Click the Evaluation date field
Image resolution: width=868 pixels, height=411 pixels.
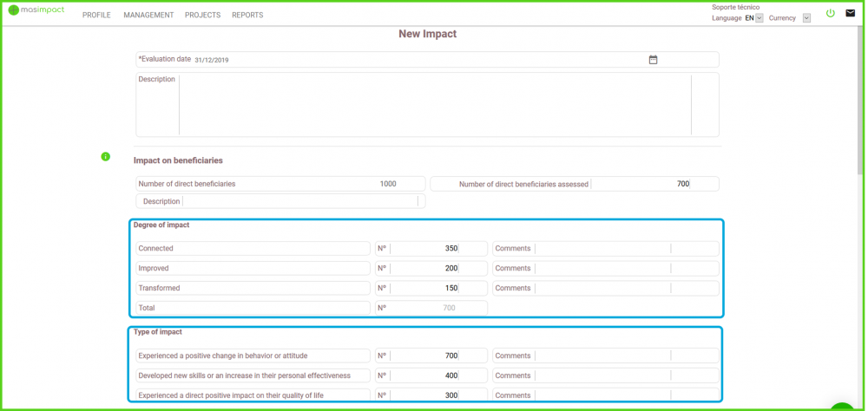coord(417,60)
